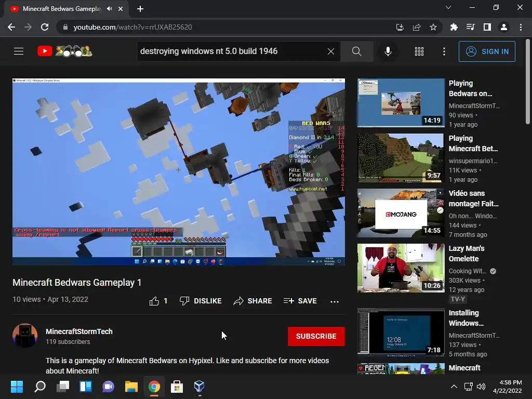
Task: Subscribe to MinecraftStormTech
Action: [316, 336]
